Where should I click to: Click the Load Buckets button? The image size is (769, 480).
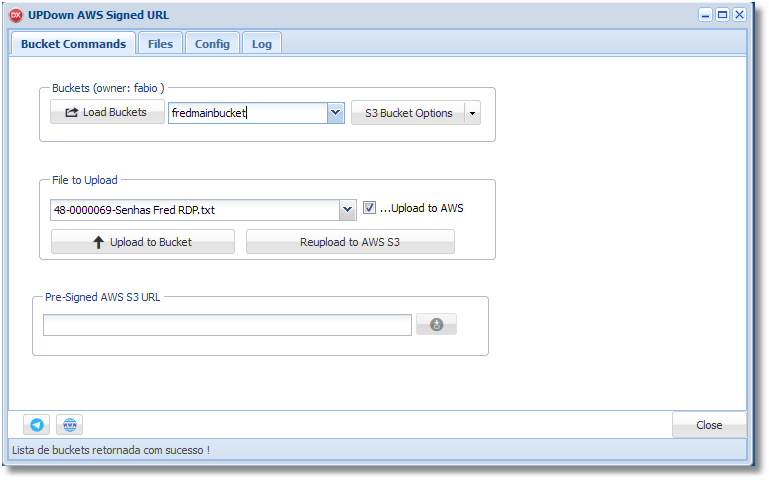[x=107, y=112]
